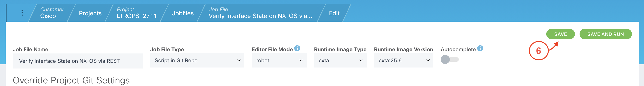The height and width of the screenshot is (86, 644).
Task: Click the Runtime Image Version chevron arrow
Action: (428, 61)
